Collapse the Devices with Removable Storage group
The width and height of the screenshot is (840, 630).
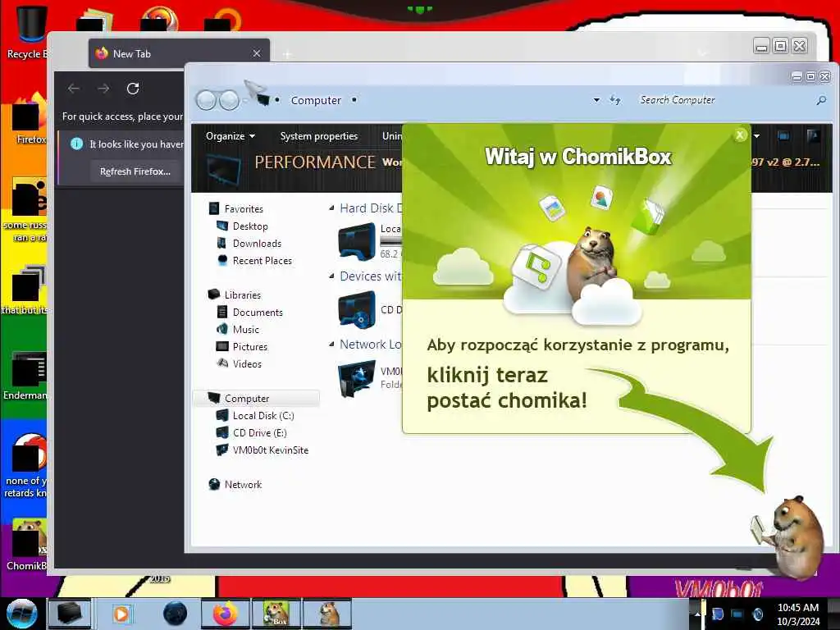click(x=331, y=276)
